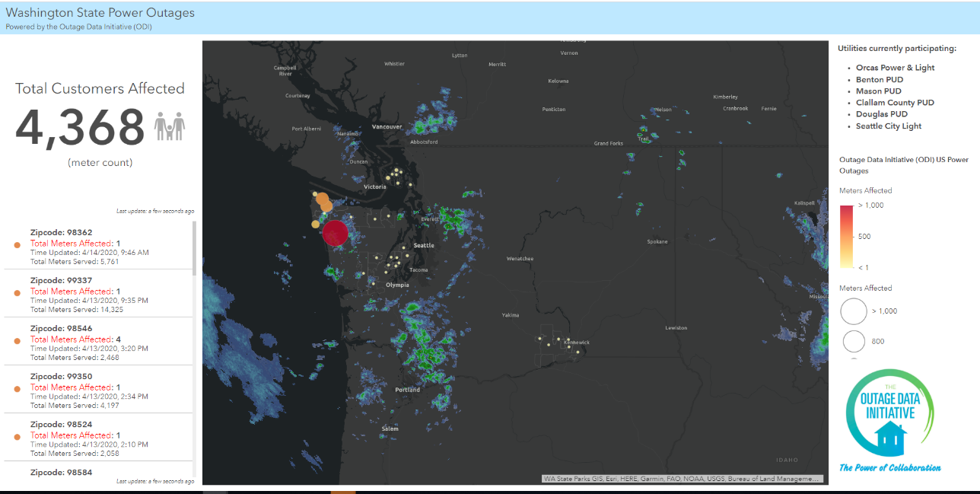Viewport: 980px width, 494px height.
Task: Click the orange status dot beside Zipcode 98362
Action: [x=17, y=244]
